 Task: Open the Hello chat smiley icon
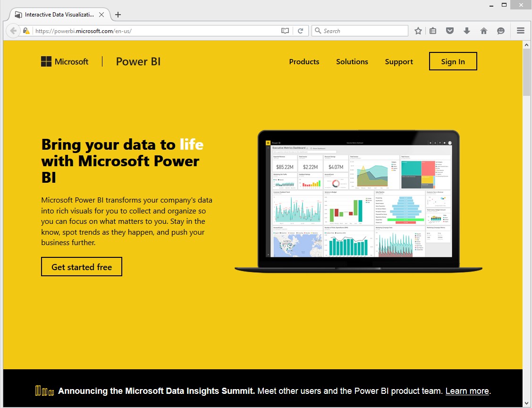pos(501,31)
